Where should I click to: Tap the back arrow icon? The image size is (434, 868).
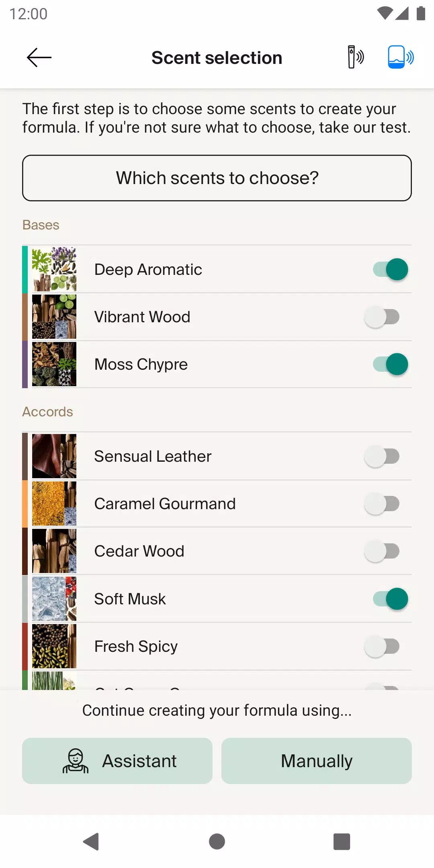pos(39,57)
